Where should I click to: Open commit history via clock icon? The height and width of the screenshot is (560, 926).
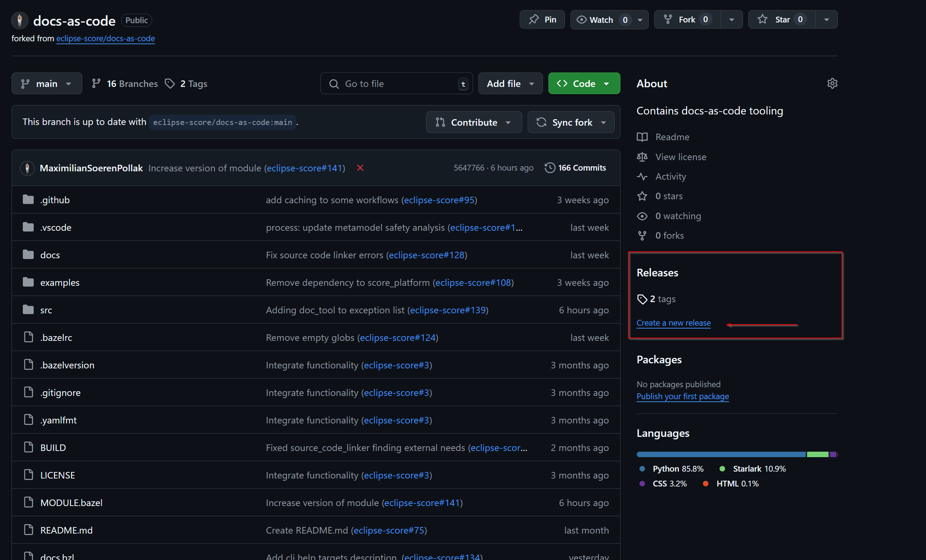[549, 168]
